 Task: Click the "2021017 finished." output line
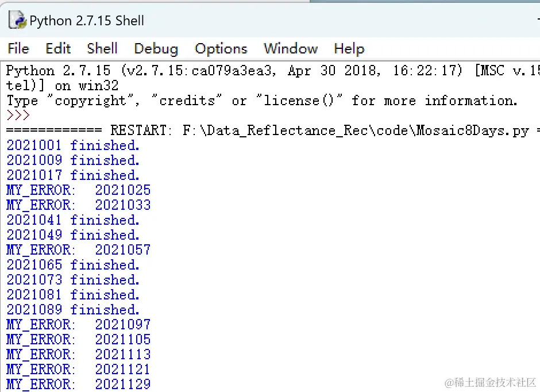[73, 175]
